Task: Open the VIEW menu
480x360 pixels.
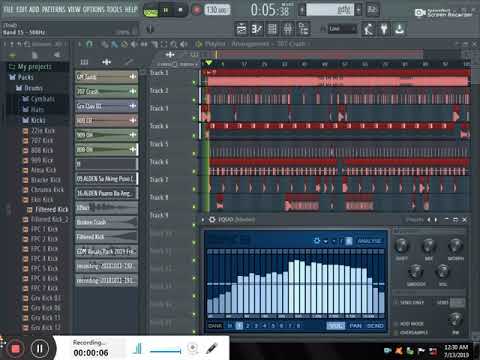Action: 74,9
